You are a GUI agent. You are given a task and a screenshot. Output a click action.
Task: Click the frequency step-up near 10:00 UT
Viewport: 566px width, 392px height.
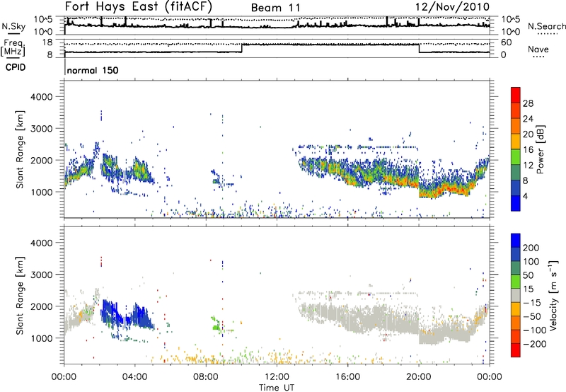[242, 48]
